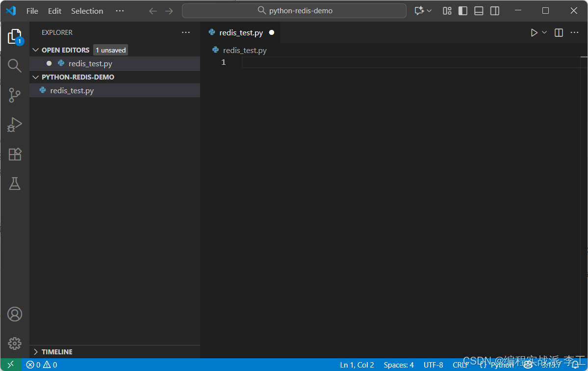Open the Testing flask view

point(15,184)
